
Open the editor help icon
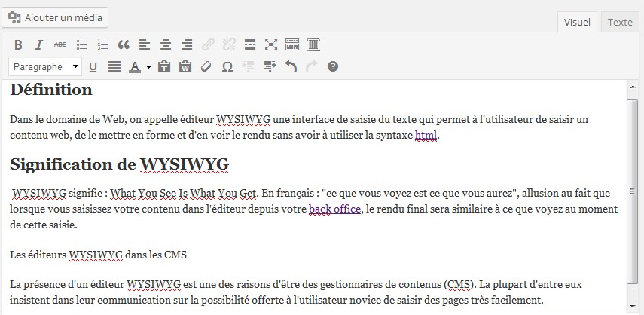pyautogui.click(x=333, y=66)
